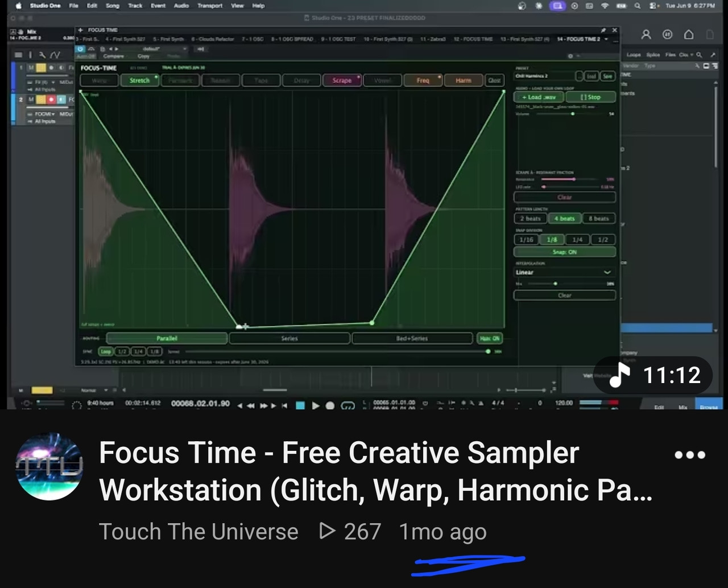
Task: Select 2 beats pattern length
Action: point(530,219)
